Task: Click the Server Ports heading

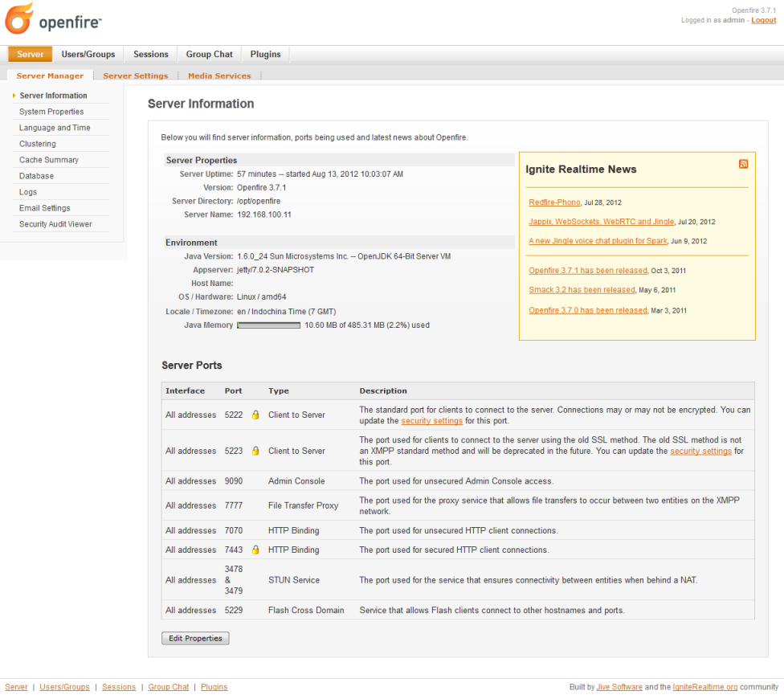Action: (x=191, y=365)
